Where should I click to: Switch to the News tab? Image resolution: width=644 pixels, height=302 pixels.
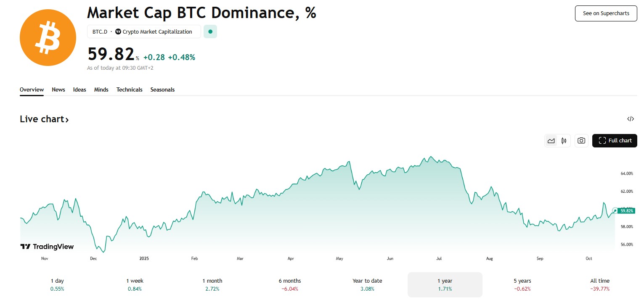[x=58, y=89]
